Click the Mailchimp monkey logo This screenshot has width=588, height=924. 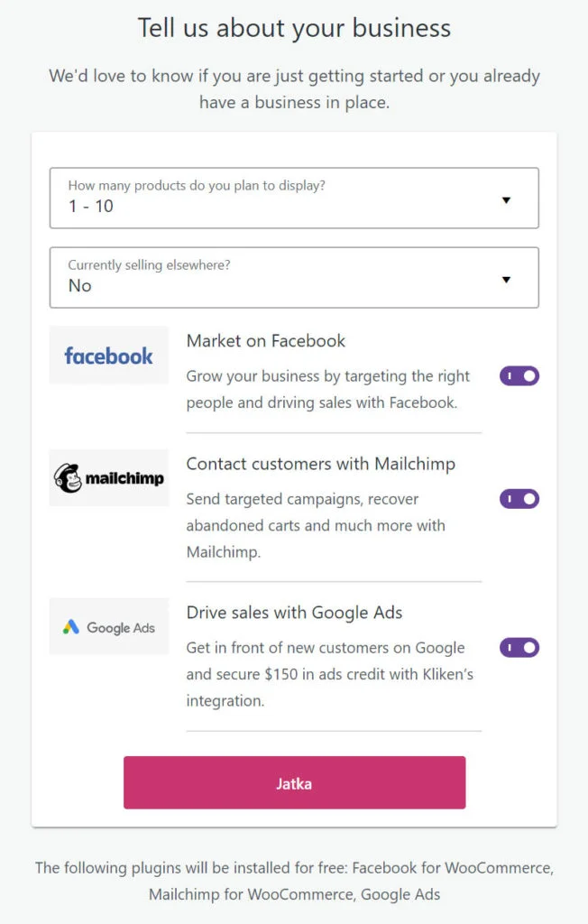68,477
